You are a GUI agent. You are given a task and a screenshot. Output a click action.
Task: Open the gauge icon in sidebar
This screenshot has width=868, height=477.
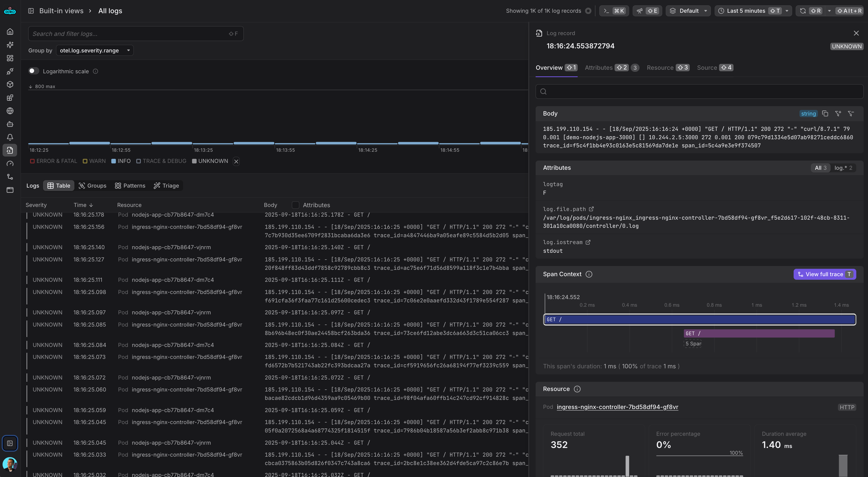click(x=10, y=164)
